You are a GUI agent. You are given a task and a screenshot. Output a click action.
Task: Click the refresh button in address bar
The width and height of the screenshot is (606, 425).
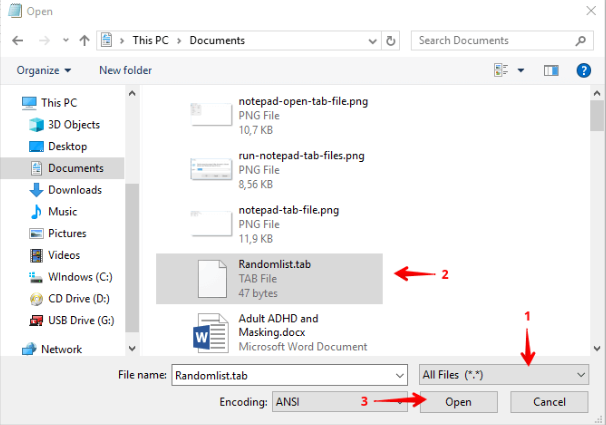(x=391, y=41)
